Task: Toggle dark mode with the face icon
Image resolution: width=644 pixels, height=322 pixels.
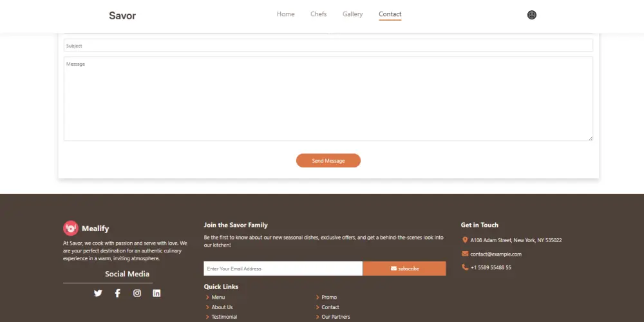Action: click(x=531, y=15)
